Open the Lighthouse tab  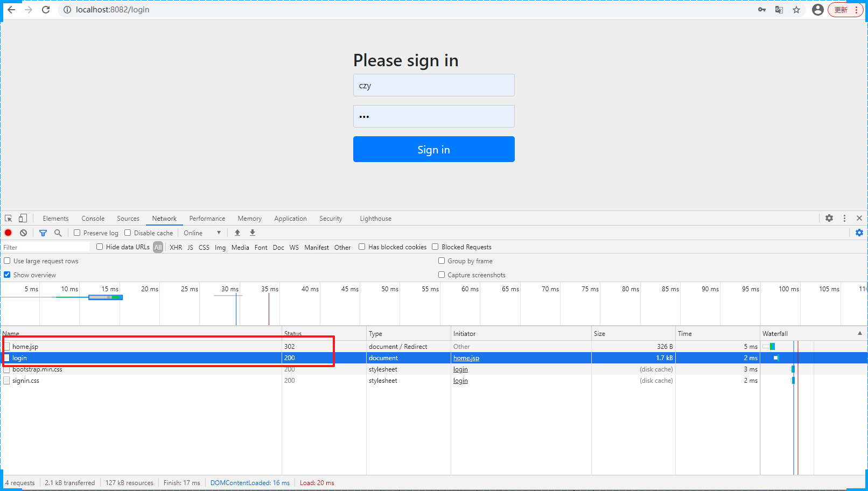point(375,219)
